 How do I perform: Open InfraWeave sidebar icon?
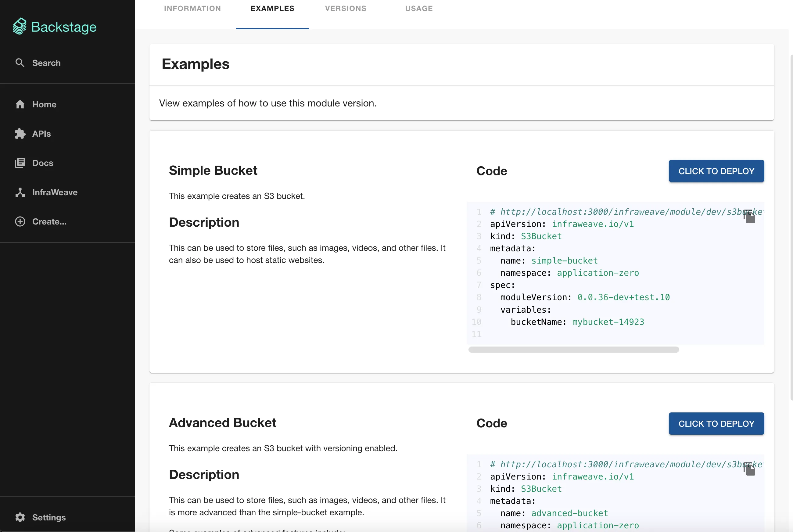coord(20,192)
